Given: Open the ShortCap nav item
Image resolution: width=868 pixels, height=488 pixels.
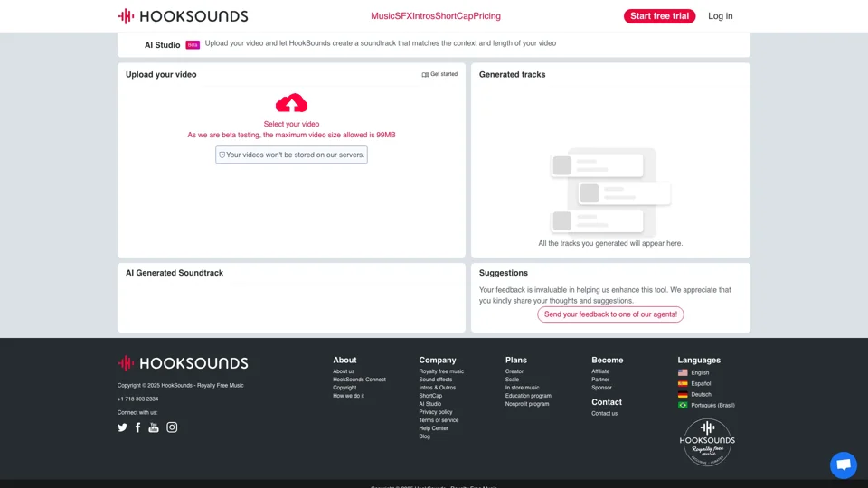Looking at the screenshot, I should pos(453,16).
